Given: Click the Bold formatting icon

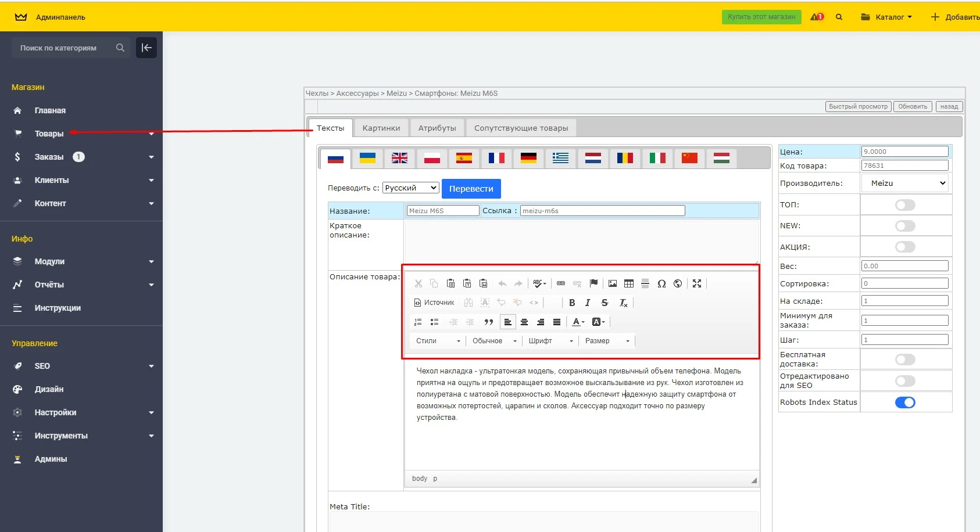Looking at the screenshot, I should [x=572, y=303].
